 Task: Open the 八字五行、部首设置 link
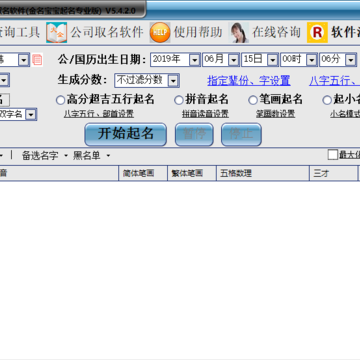[x=99, y=114]
